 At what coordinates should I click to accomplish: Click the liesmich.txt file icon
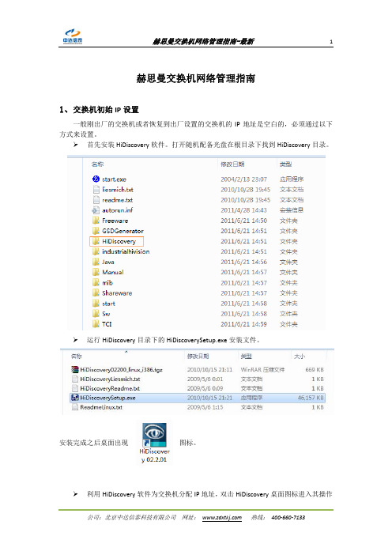point(96,190)
